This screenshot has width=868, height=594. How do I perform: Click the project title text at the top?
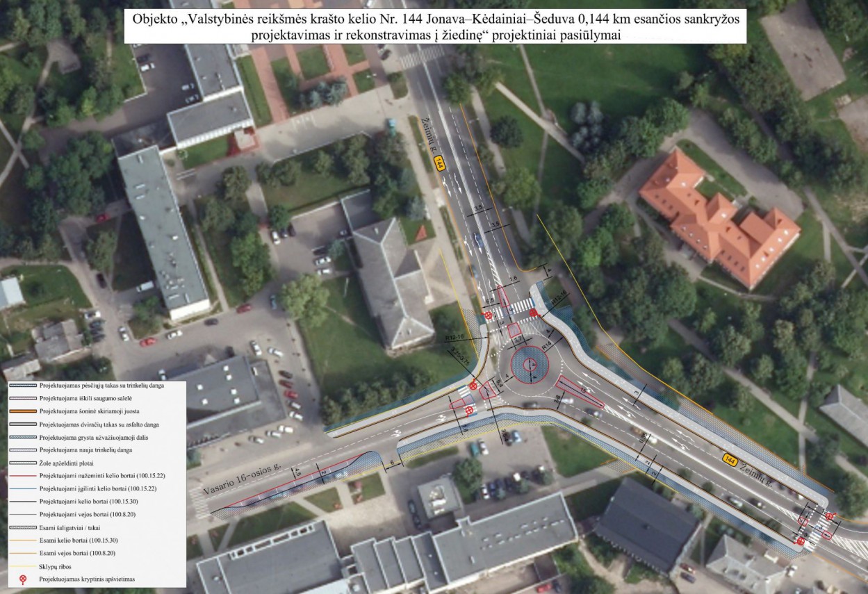tap(435, 28)
